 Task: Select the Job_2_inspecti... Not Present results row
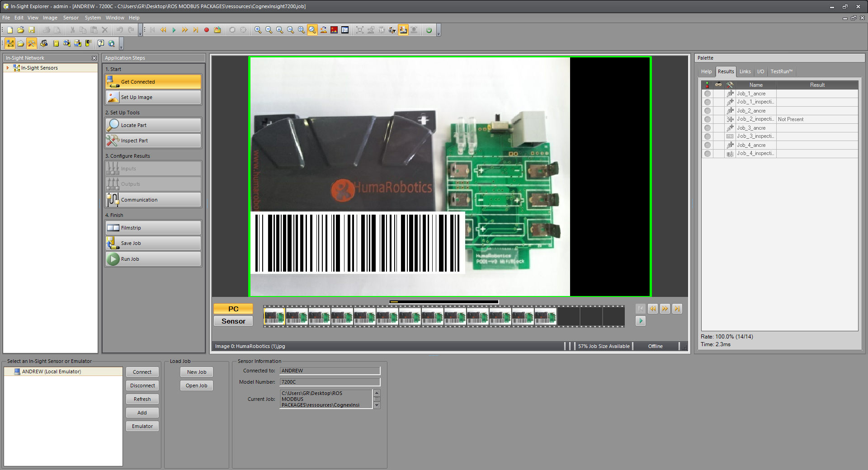(780, 119)
